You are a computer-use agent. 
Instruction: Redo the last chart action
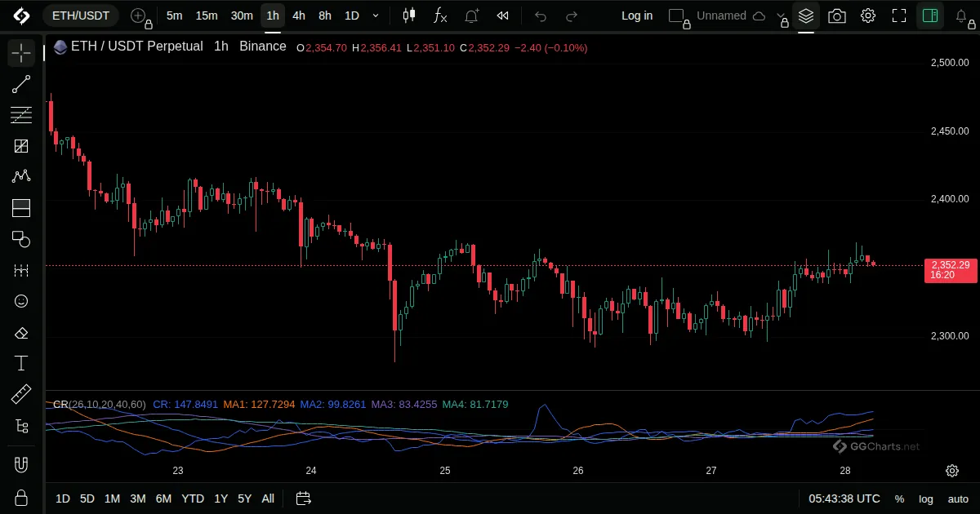(572, 16)
